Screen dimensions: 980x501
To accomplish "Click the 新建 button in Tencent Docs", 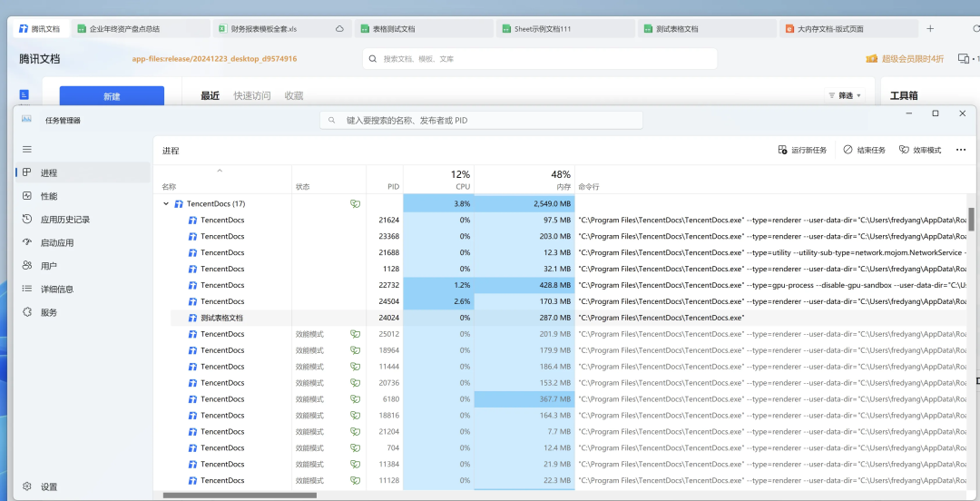I will tap(112, 97).
